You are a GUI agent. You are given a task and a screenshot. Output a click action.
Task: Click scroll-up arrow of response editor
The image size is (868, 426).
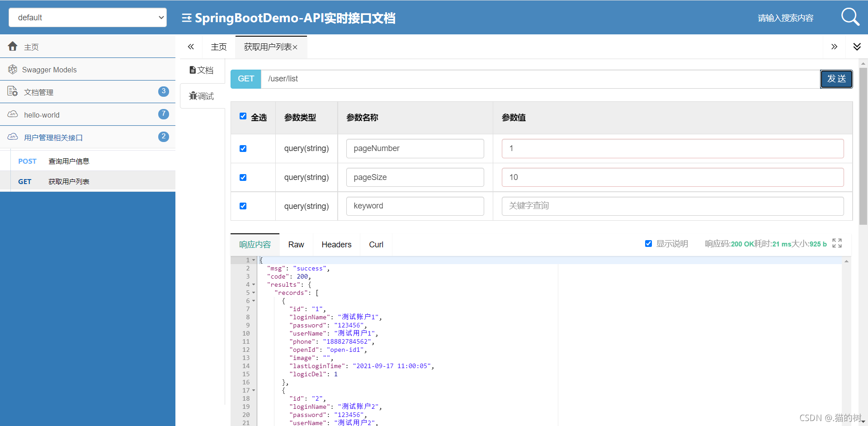(x=846, y=261)
